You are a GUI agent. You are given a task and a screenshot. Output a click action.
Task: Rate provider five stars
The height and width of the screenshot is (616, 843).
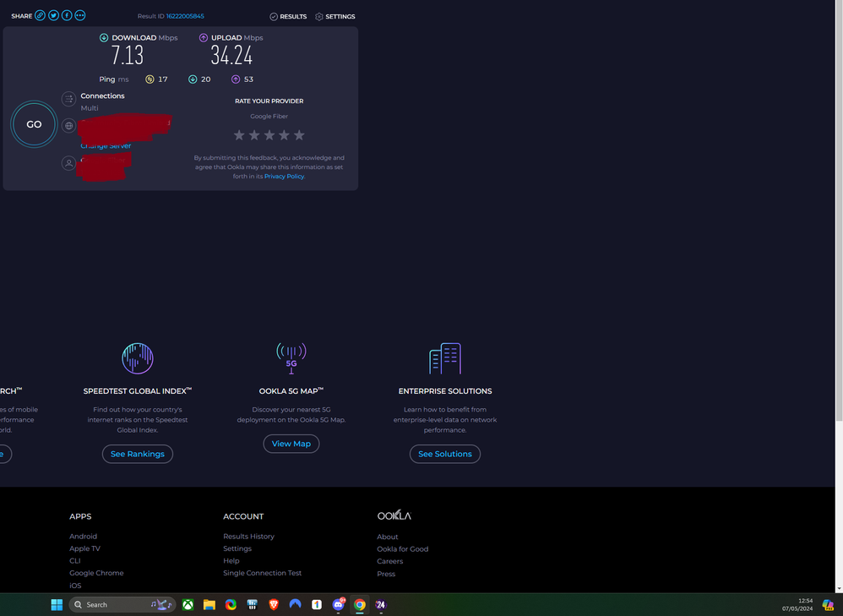click(x=299, y=135)
